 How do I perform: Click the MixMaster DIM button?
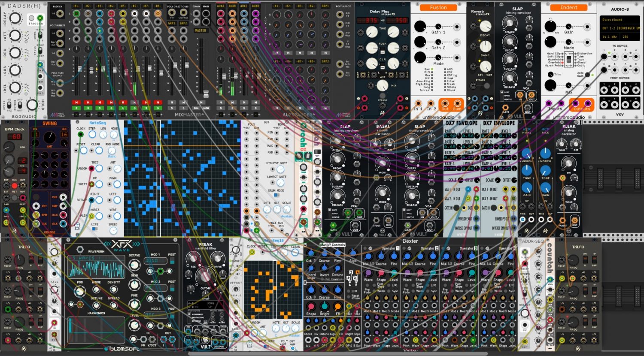point(196,108)
